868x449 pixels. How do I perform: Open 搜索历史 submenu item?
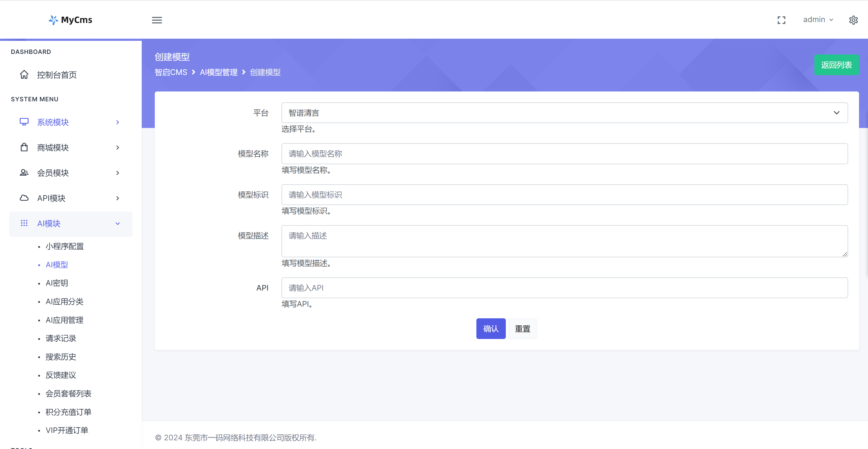pos(61,357)
